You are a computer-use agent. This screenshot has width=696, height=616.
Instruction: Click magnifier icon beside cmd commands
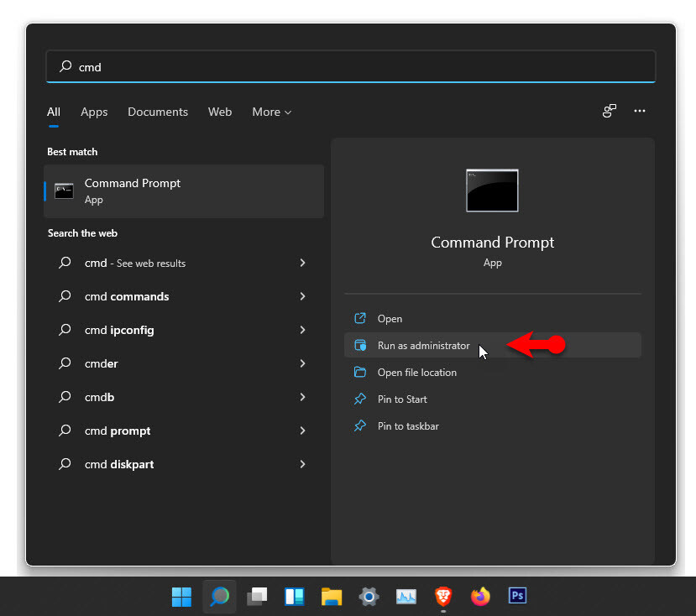[x=65, y=296]
